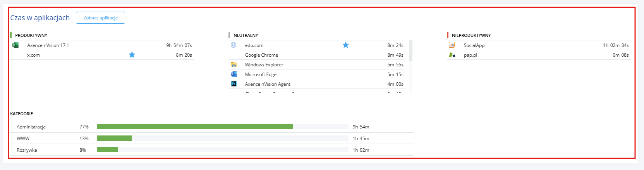Image resolution: width=644 pixels, height=170 pixels.
Task: Click the PRODUKTYWNY column header
Action: pos(31,35)
